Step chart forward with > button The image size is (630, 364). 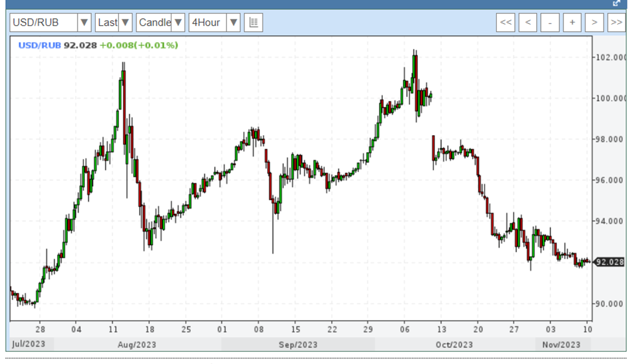tap(594, 23)
